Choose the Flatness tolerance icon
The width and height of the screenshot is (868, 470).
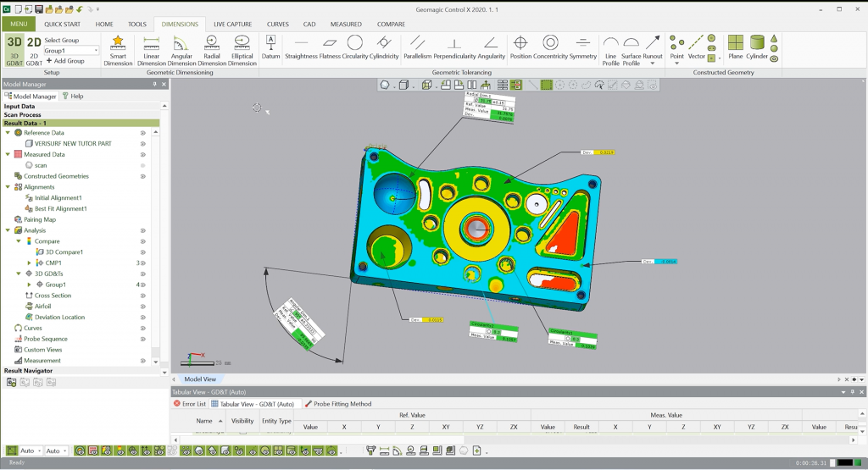click(x=330, y=47)
